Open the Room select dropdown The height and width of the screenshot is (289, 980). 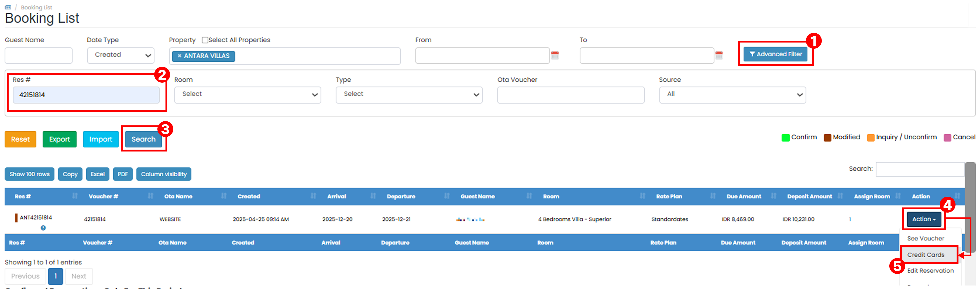tap(248, 95)
